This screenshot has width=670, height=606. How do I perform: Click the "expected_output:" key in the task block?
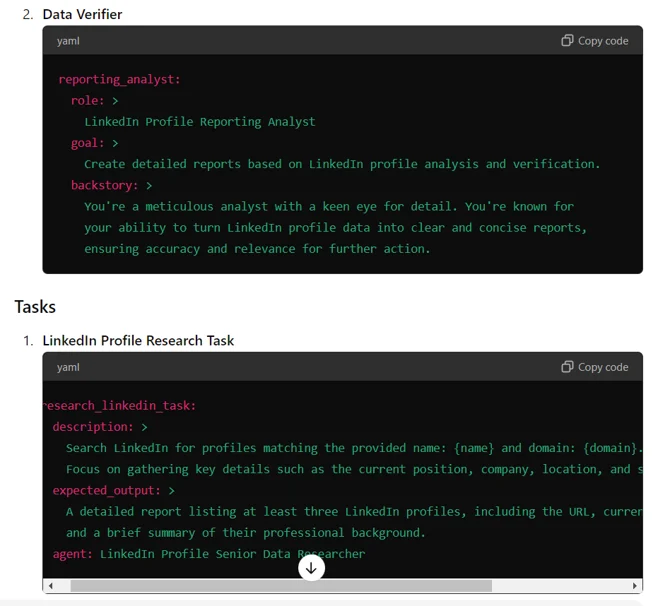coord(106,490)
